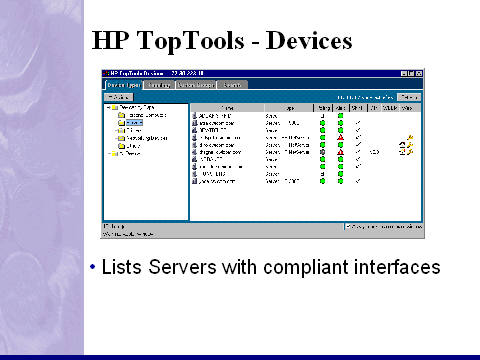Click the yellow wrench icon in the fourth row
480x360 pixels.
coord(410,137)
